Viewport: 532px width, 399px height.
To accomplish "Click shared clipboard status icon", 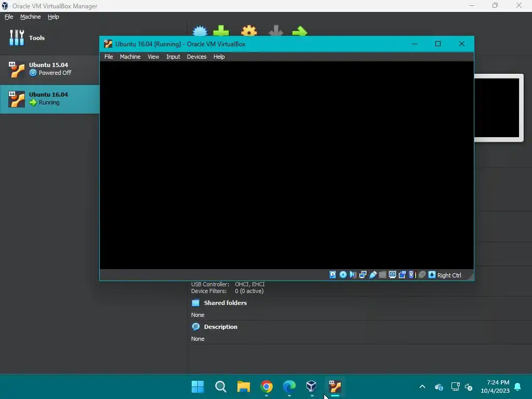I will (402, 275).
